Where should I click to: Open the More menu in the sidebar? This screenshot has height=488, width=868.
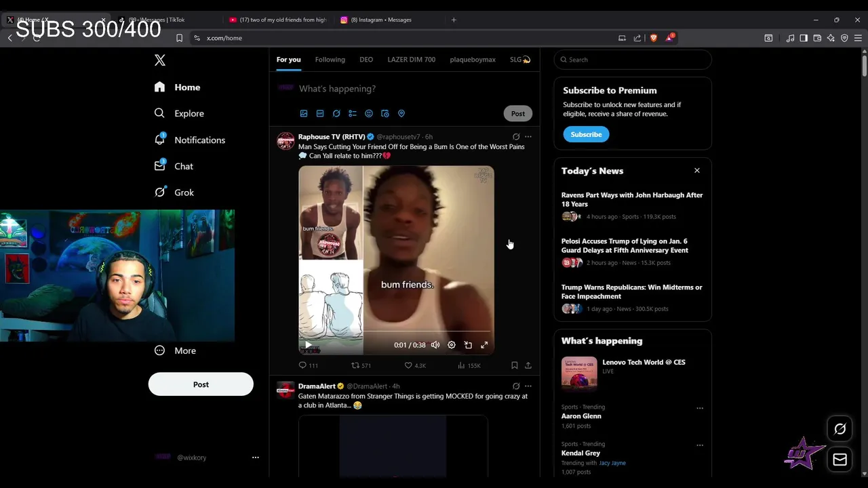tap(175, 350)
